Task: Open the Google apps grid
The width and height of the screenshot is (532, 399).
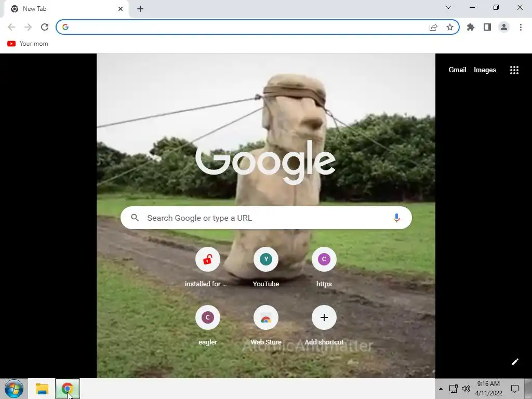Action: 514,70
